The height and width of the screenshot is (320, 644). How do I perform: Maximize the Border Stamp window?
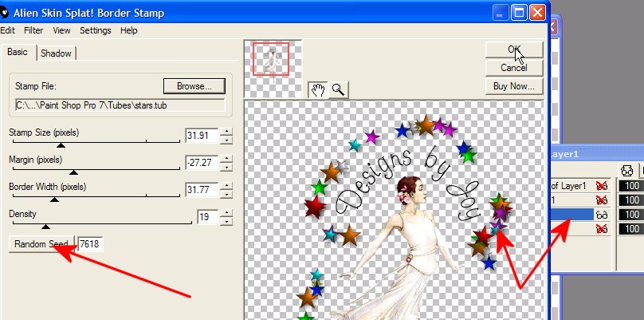click(519, 13)
